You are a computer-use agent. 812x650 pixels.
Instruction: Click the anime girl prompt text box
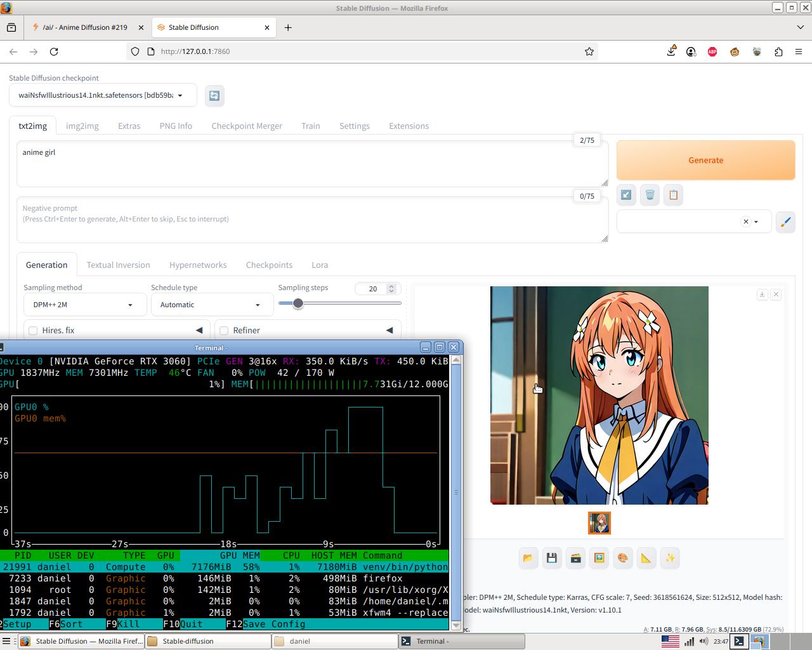312,164
